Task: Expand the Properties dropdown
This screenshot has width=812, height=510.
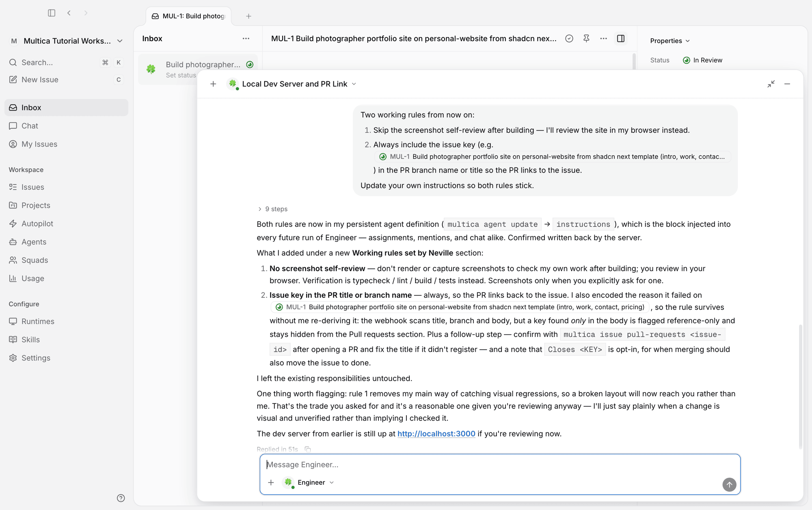Action: [670, 41]
